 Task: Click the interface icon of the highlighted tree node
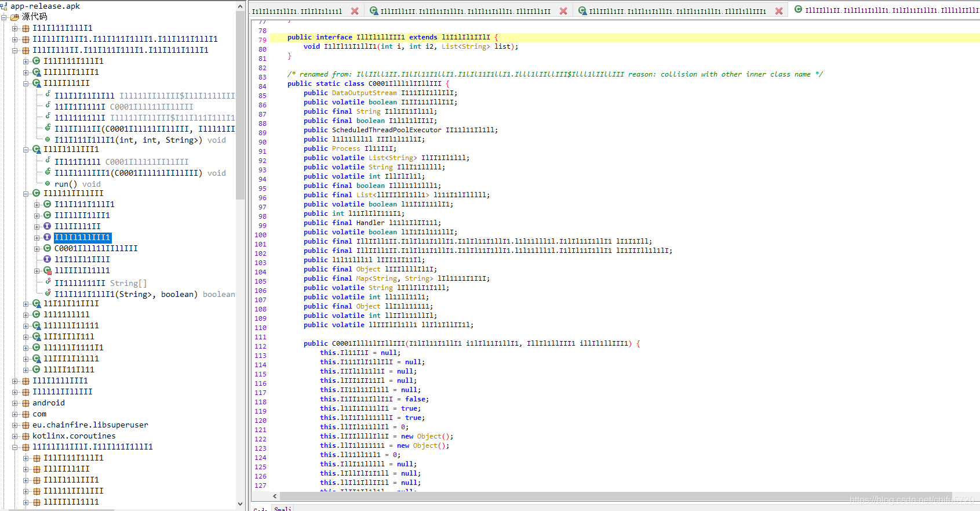click(x=48, y=237)
